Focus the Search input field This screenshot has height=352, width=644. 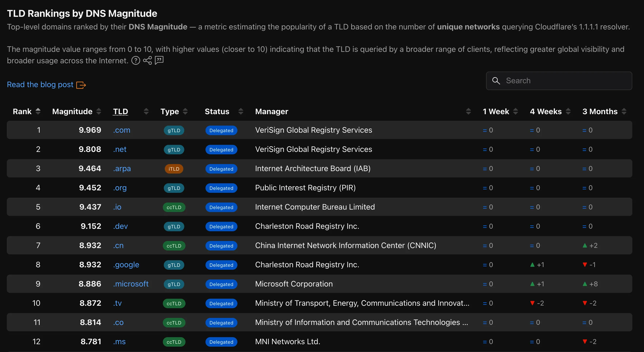tap(559, 81)
